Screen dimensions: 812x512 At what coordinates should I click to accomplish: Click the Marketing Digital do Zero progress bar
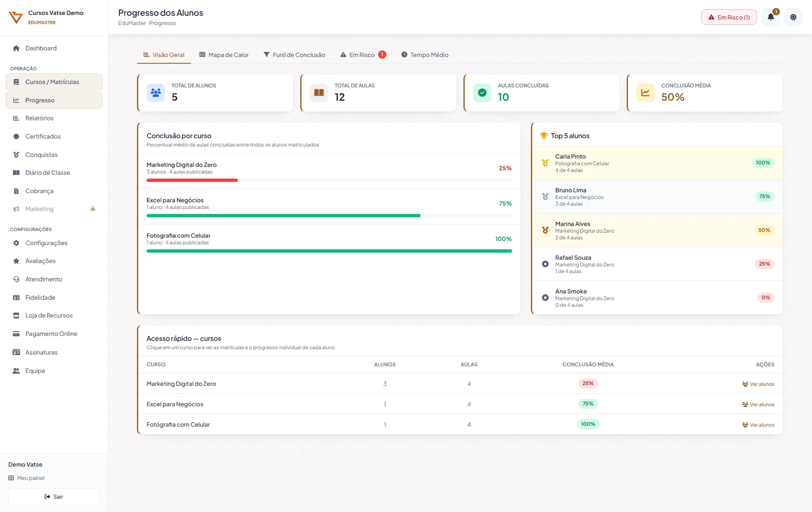(329, 180)
